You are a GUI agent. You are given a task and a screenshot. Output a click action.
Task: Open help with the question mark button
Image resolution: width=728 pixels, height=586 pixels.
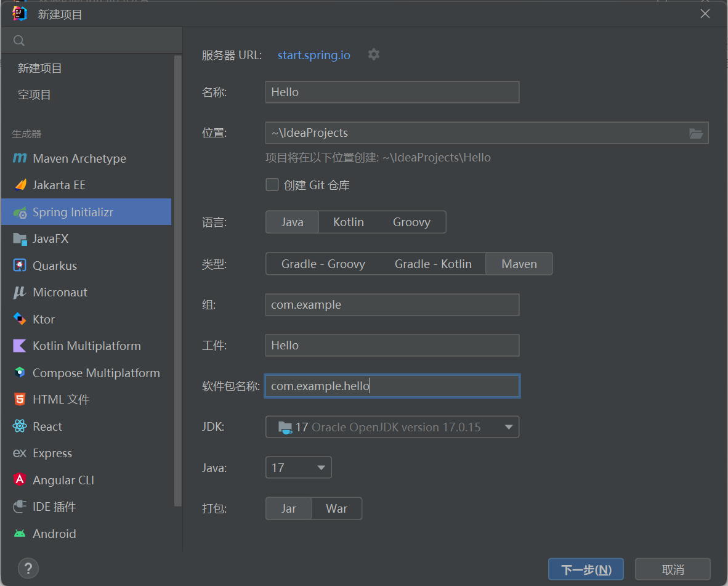coord(28,568)
